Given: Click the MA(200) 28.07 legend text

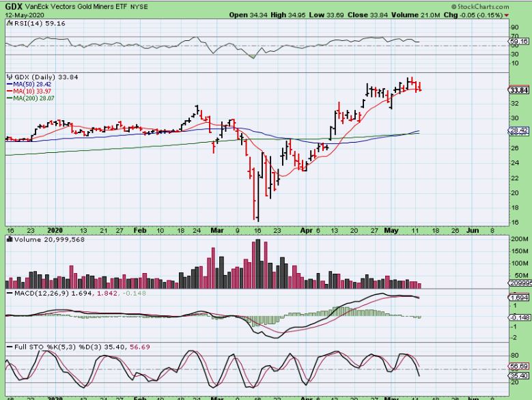Looking at the screenshot, I should 33,98.
